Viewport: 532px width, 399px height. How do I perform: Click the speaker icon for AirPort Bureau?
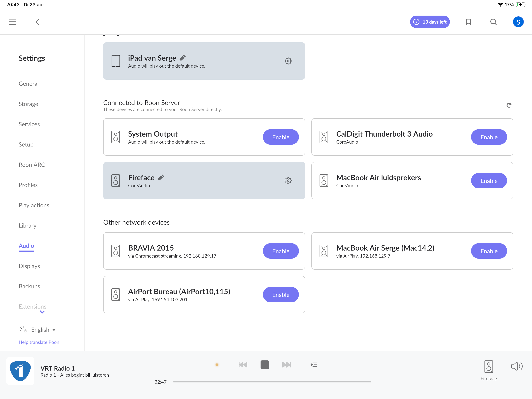click(x=116, y=295)
